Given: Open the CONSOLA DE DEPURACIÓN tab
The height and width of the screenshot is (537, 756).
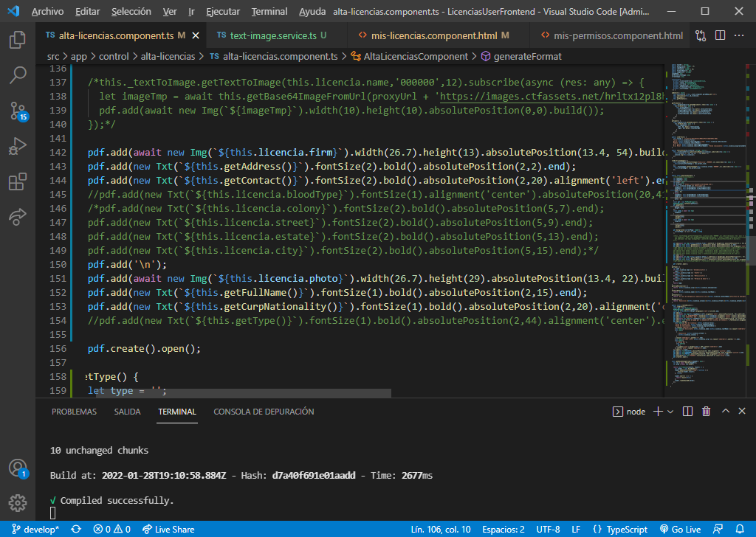Looking at the screenshot, I should (264, 412).
